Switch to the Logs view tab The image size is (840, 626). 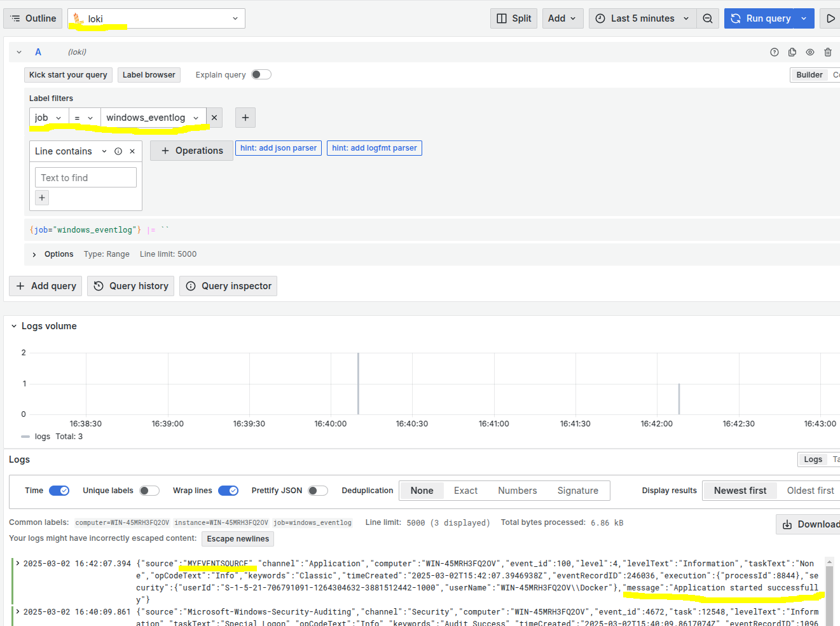pyautogui.click(x=813, y=459)
